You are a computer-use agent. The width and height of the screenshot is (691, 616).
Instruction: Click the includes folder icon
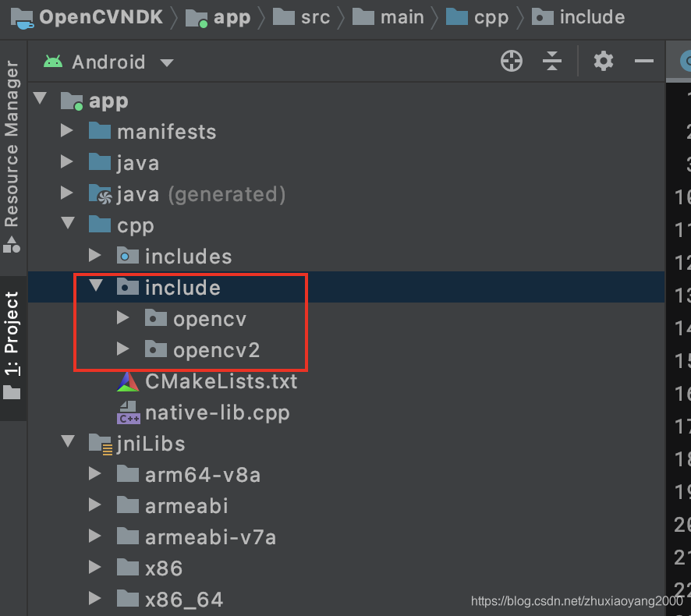click(x=128, y=256)
